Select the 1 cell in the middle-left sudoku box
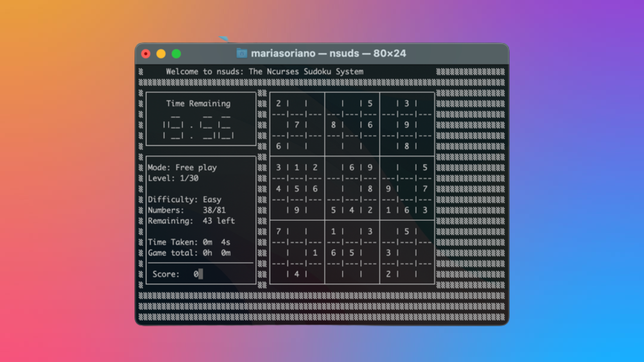Screen dimensions: 644x362 click(x=297, y=167)
